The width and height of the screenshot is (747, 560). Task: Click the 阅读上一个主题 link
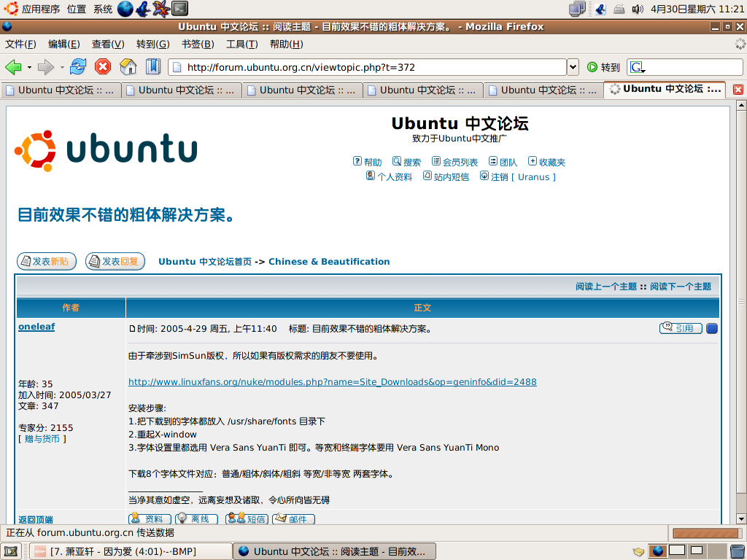606,286
